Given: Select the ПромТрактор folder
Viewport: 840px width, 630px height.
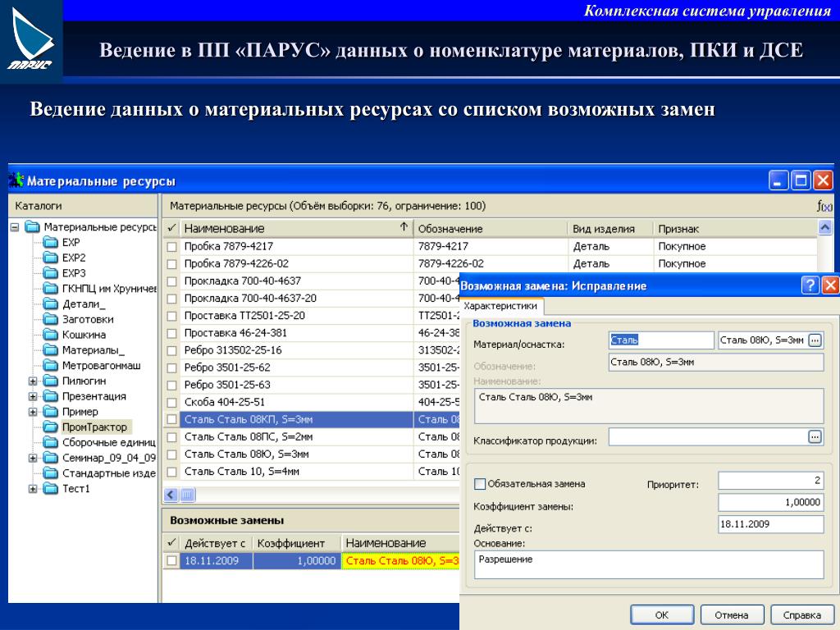Looking at the screenshot, I should (94, 427).
